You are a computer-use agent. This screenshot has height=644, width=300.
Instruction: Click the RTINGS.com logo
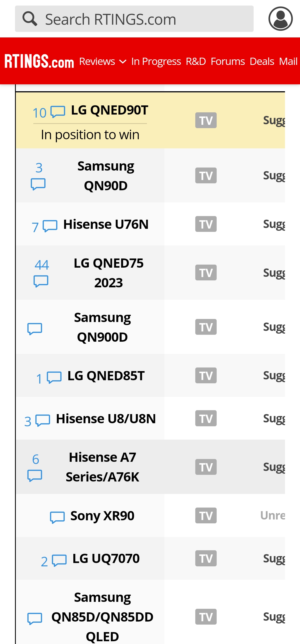39,61
